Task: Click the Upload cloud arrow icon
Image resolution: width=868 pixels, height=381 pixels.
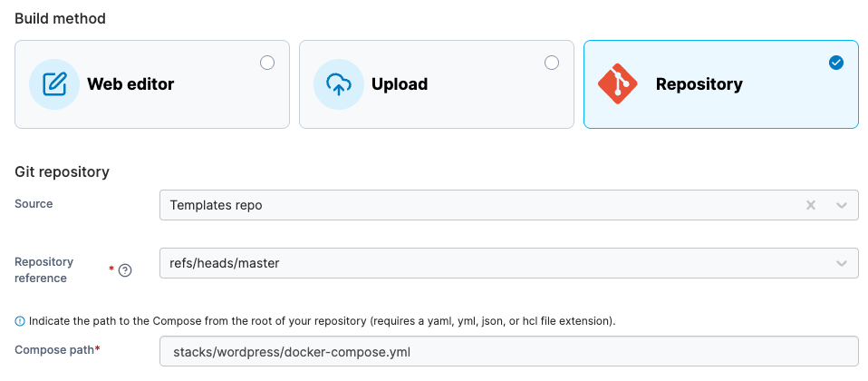Action: coord(339,84)
